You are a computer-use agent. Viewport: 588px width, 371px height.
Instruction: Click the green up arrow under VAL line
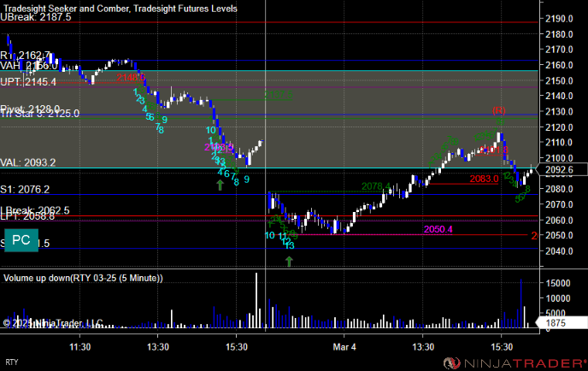(x=220, y=185)
